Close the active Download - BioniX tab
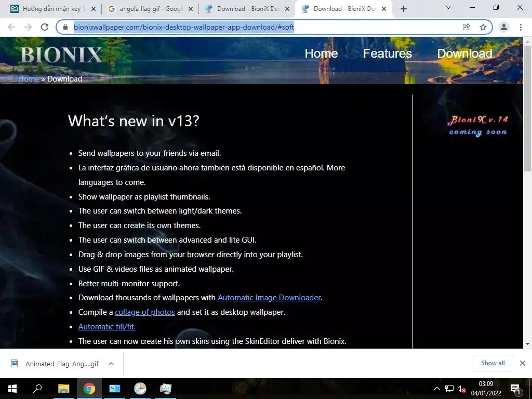The height and width of the screenshot is (399, 532). (x=384, y=9)
